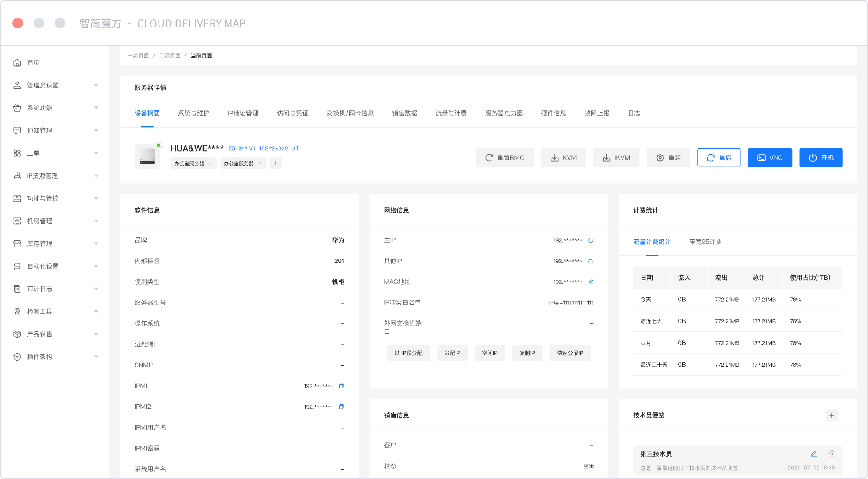Screen dimensions: 868x479
Task: Expand IP资源管理 menu
Action: click(55, 176)
